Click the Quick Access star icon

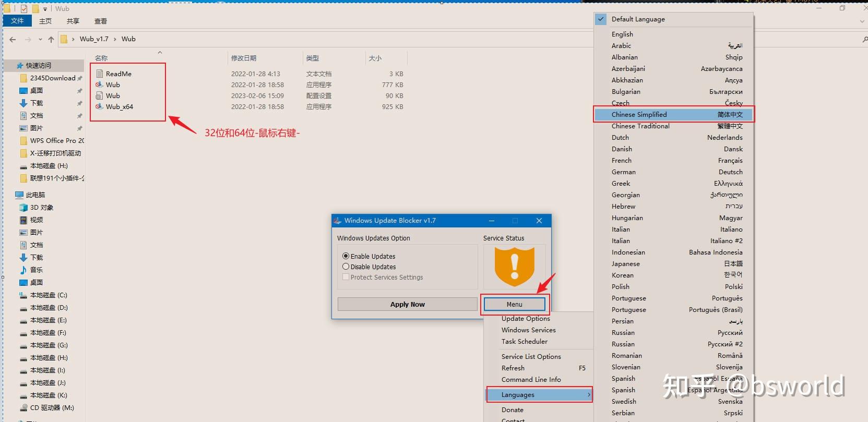(20, 65)
